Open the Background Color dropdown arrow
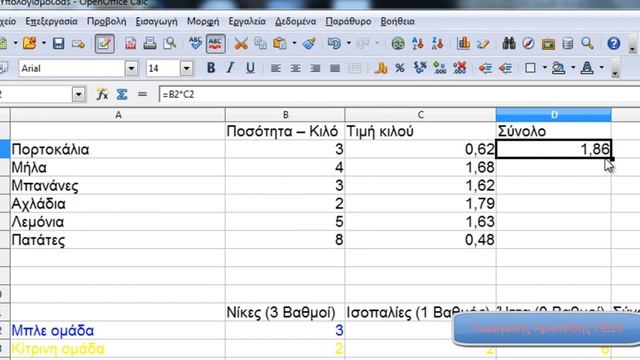This screenshot has width=640, height=360. point(573,68)
